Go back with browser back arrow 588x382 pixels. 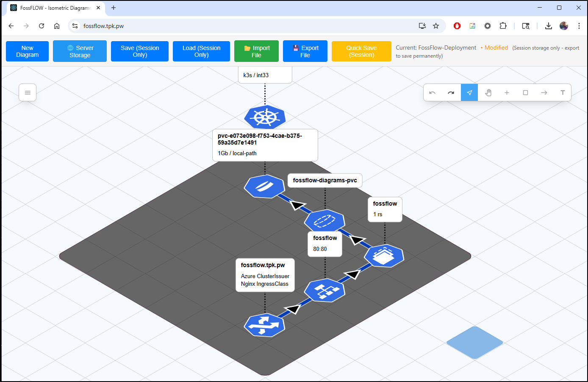pyautogui.click(x=11, y=26)
